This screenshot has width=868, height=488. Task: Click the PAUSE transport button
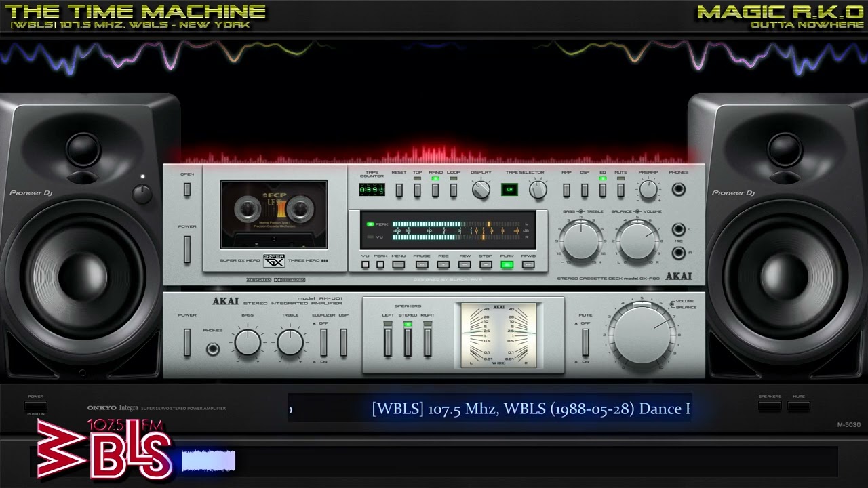coord(422,264)
